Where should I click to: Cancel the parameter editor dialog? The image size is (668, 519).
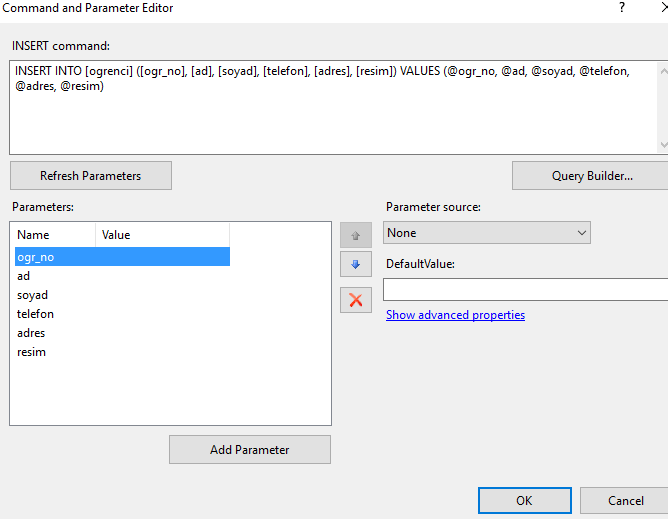(625, 500)
